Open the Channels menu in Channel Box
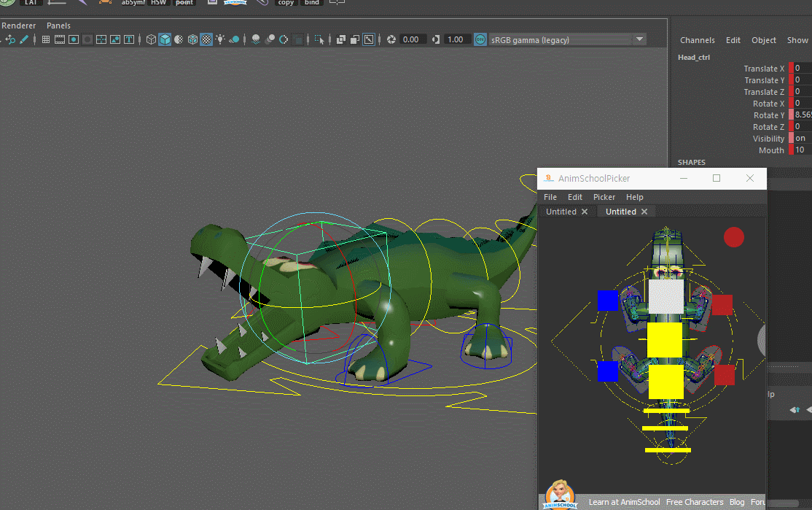 (x=697, y=40)
